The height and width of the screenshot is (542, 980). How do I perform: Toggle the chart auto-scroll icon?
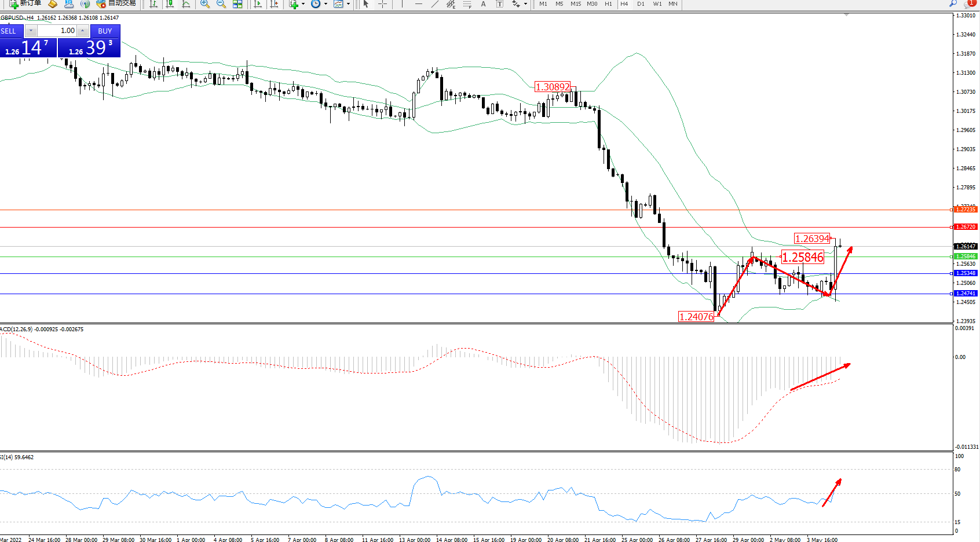(x=258, y=4)
